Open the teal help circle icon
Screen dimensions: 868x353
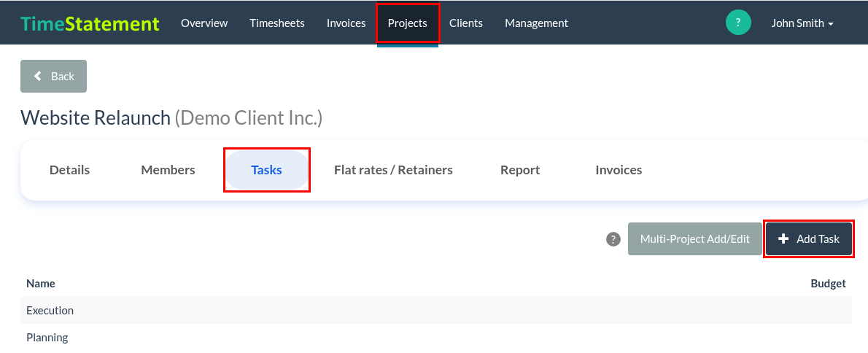[738, 23]
